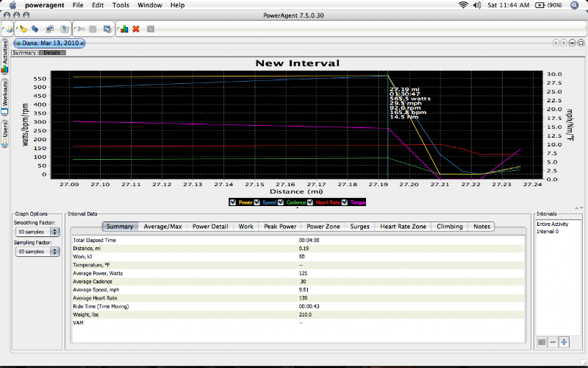This screenshot has height=368, width=588.
Task: Uncheck the Power series checkbox
Action: coord(233,202)
